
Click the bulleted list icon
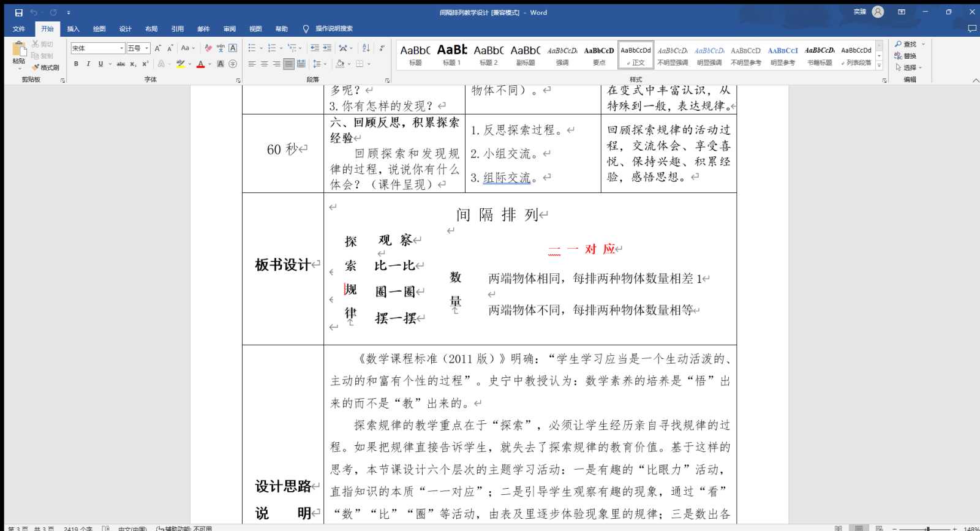(x=252, y=48)
